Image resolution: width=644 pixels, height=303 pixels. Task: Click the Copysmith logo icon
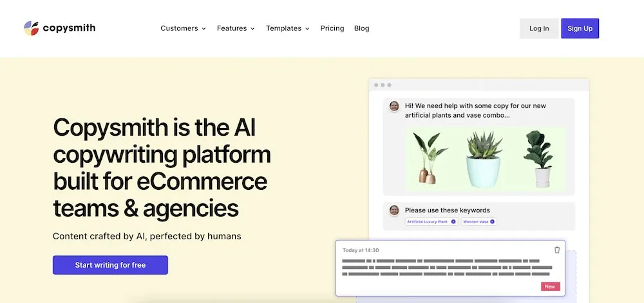(x=31, y=28)
